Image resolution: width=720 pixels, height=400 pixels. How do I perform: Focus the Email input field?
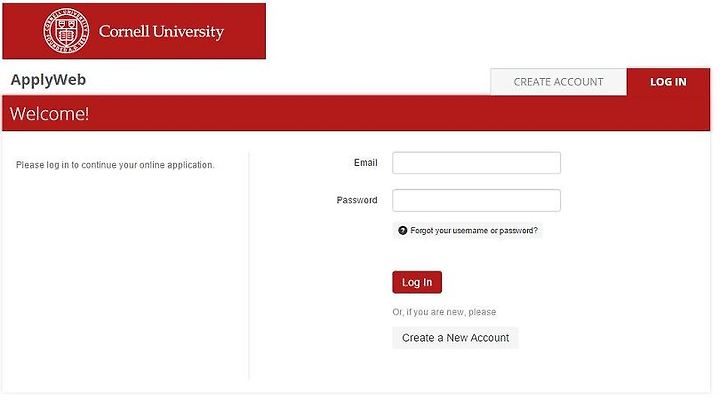click(x=476, y=163)
